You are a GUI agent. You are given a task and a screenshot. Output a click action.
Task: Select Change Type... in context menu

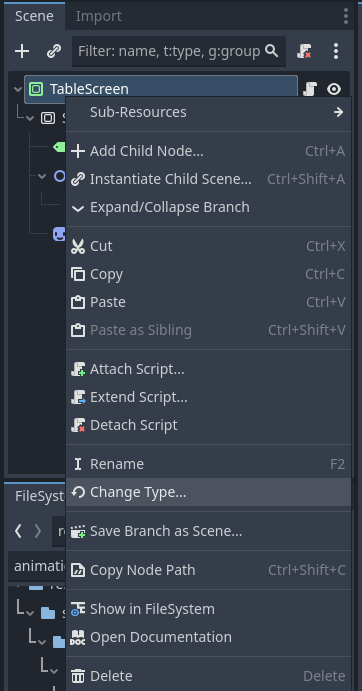tap(209, 492)
